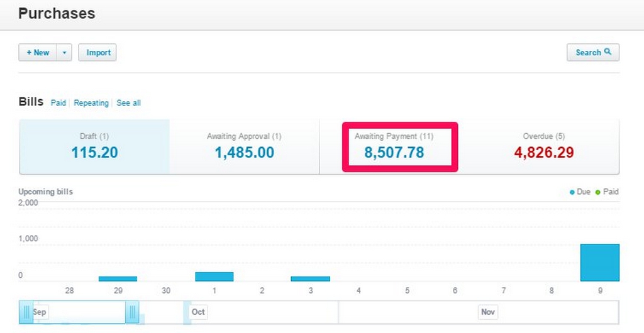Click the See all bills link
The image size is (644, 333).
pyautogui.click(x=128, y=103)
